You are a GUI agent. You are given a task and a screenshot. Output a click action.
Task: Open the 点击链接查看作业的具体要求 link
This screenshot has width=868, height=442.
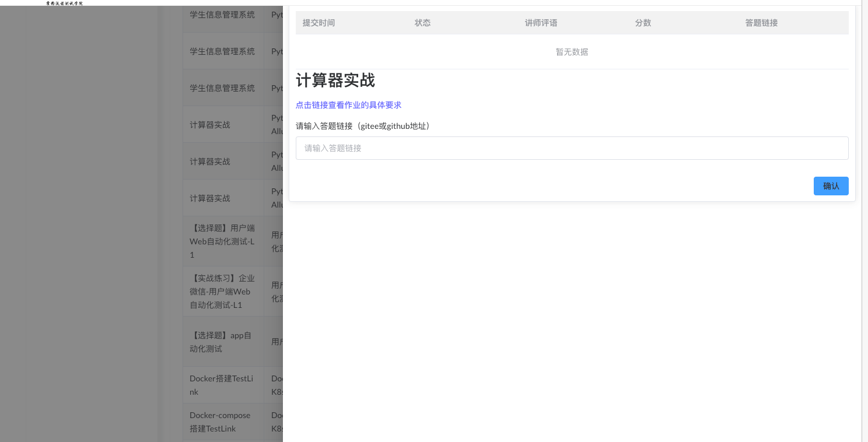click(x=348, y=105)
